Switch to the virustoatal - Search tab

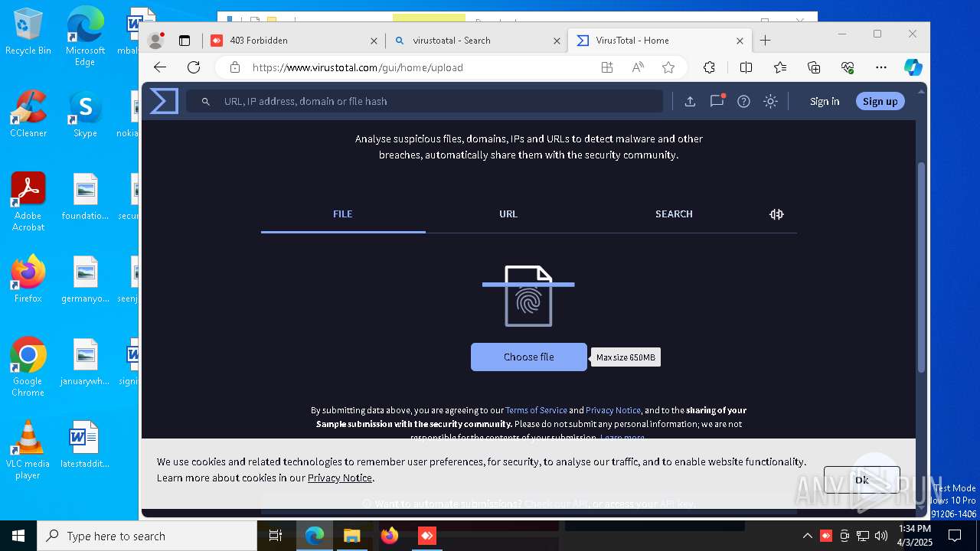477,41
